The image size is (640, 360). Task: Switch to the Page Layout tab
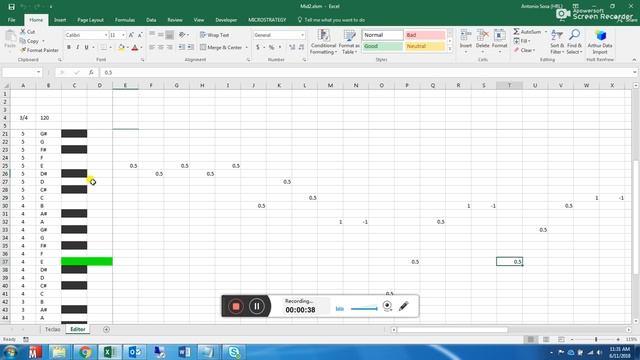click(90, 20)
